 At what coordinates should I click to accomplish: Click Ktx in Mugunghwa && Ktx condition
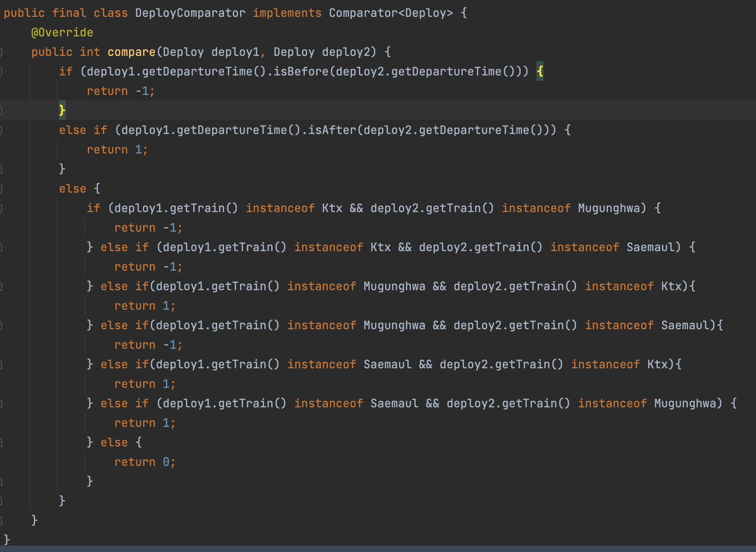tap(671, 286)
